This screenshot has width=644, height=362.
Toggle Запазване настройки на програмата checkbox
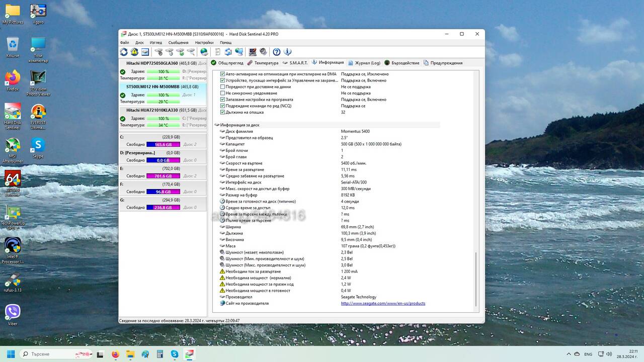[223, 100]
